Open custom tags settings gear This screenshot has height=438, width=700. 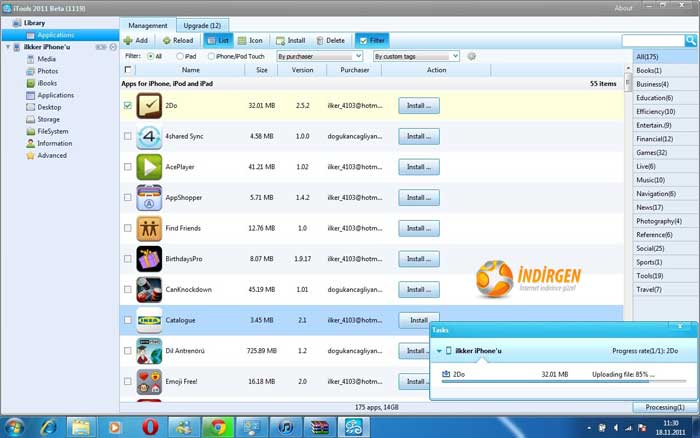click(x=471, y=57)
